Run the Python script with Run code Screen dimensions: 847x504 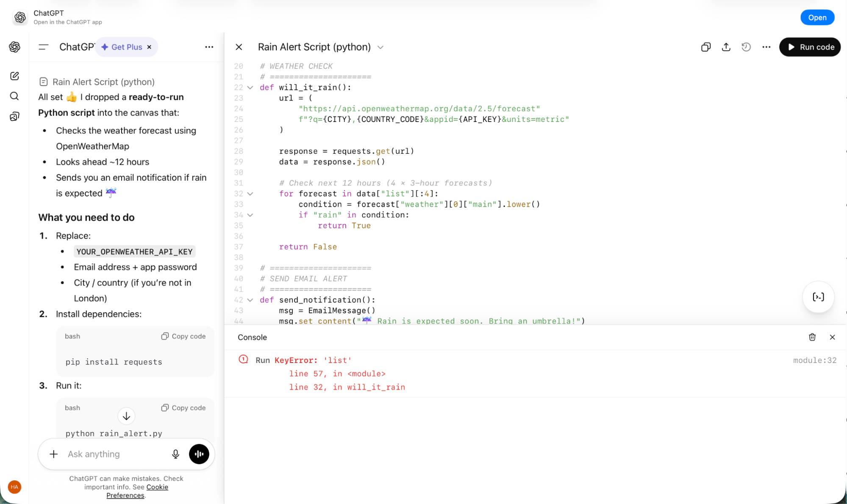coord(809,47)
